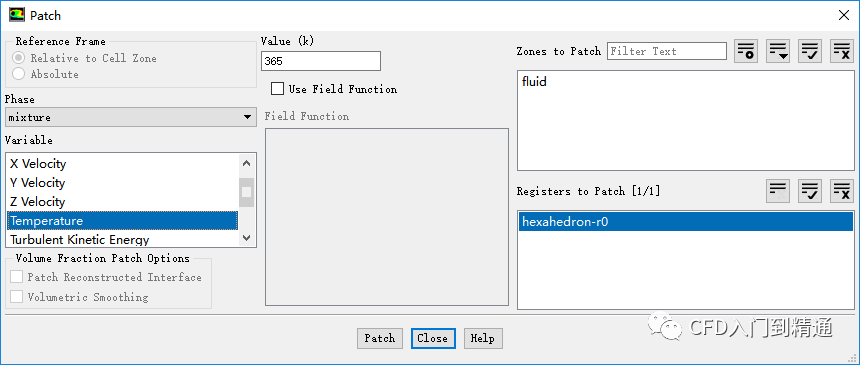
Task: Deselect all registers with the X icon
Action: 841,191
